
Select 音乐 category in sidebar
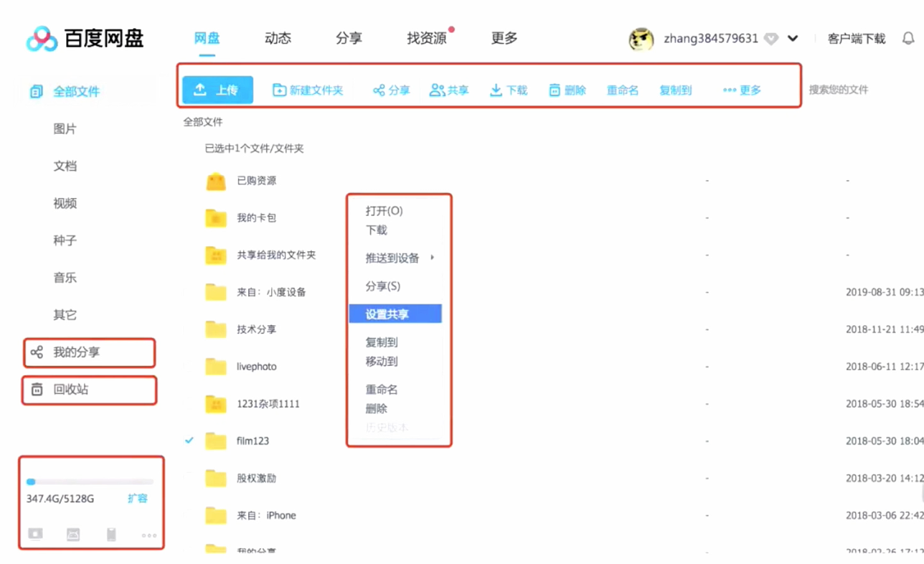pyautogui.click(x=65, y=278)
